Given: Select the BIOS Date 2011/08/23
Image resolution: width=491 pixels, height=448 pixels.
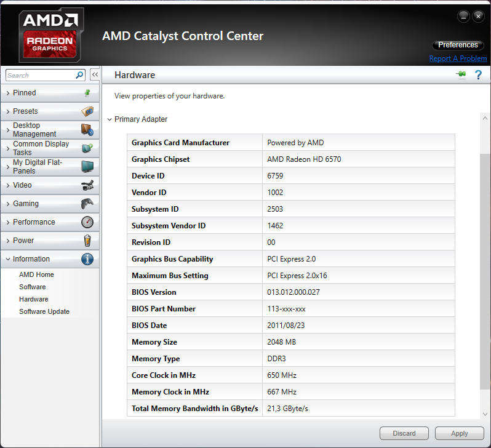Looking at the screenshot, I should coord(286,325).
